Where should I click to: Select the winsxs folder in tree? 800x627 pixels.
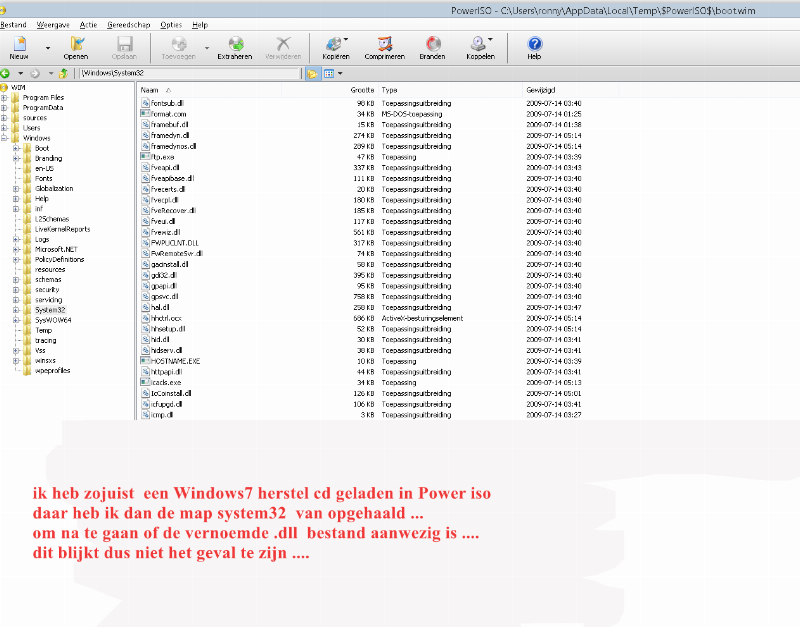click(45, 361)
